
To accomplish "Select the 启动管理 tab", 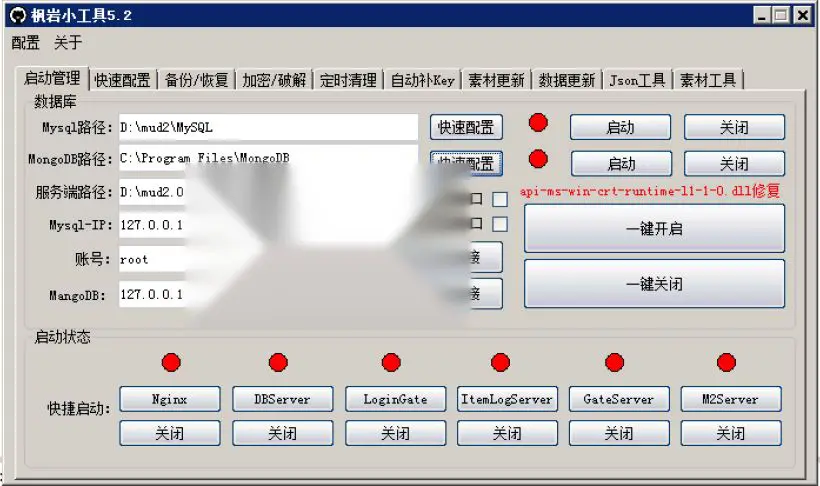I will 52,78.
